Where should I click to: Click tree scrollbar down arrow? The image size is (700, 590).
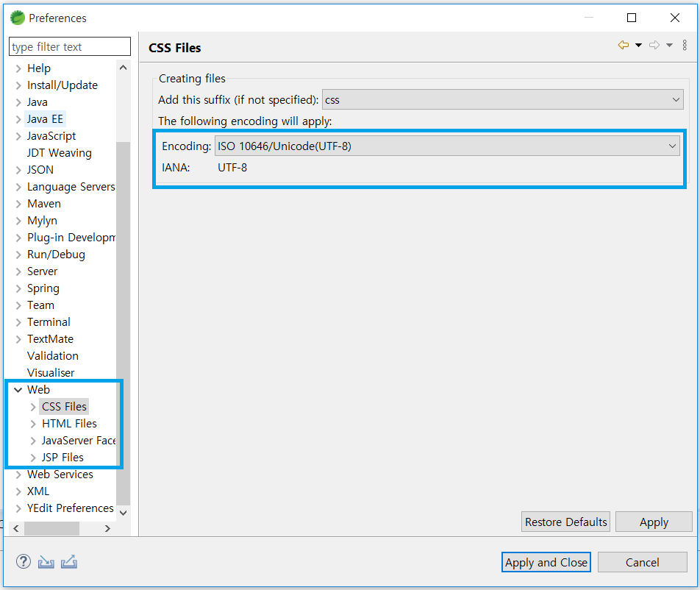(124, 513)
